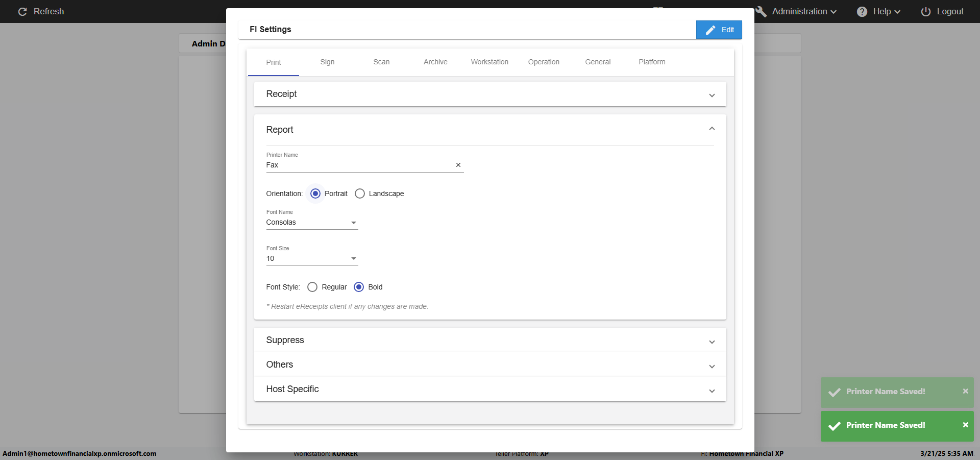Click the Logout power icon
980x460 pixels.
tap(925, 12)
